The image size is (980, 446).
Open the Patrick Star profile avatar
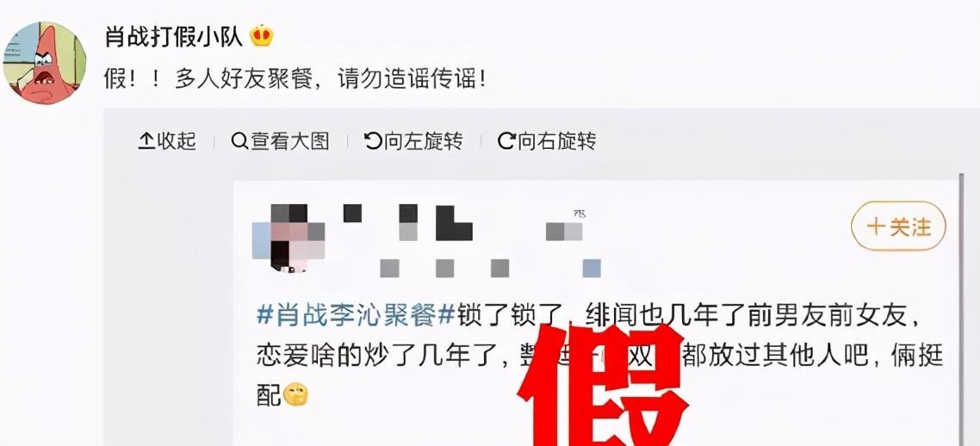click(x=45, y=63)
